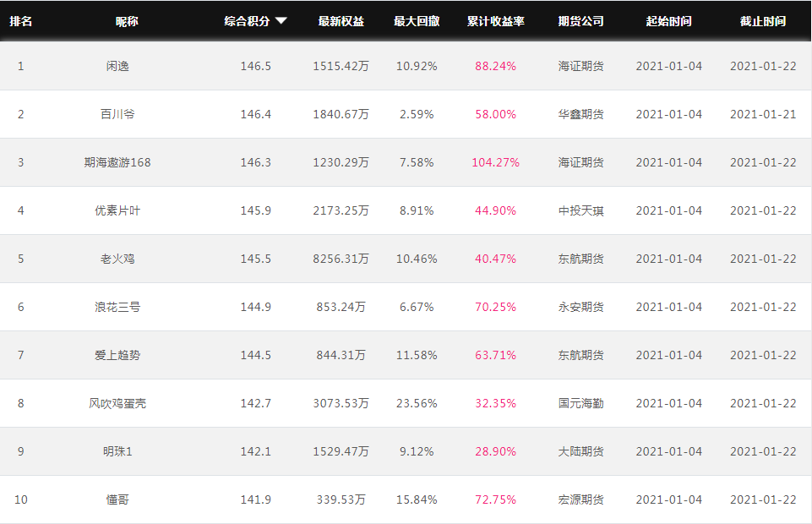Select equity value 339.53万
This screenshot has width=812, height=524.
click(x=341, y=499)
